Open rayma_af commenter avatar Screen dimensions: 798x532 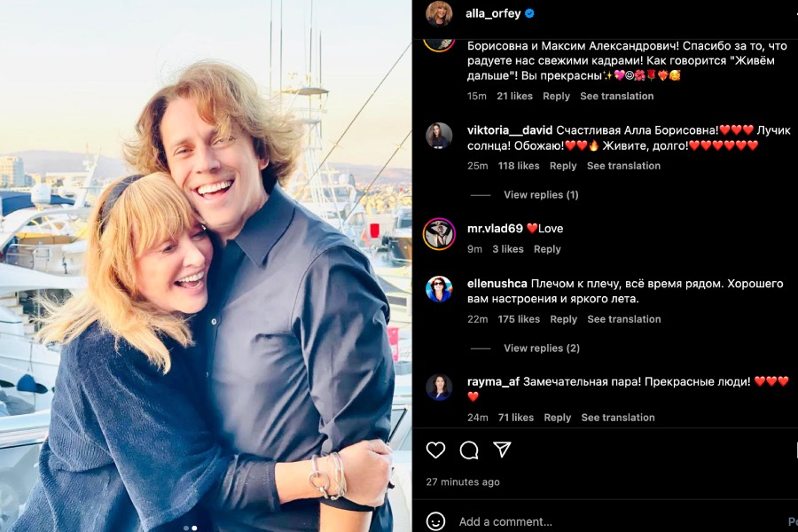pyautogui.click(x=439, y=387)
